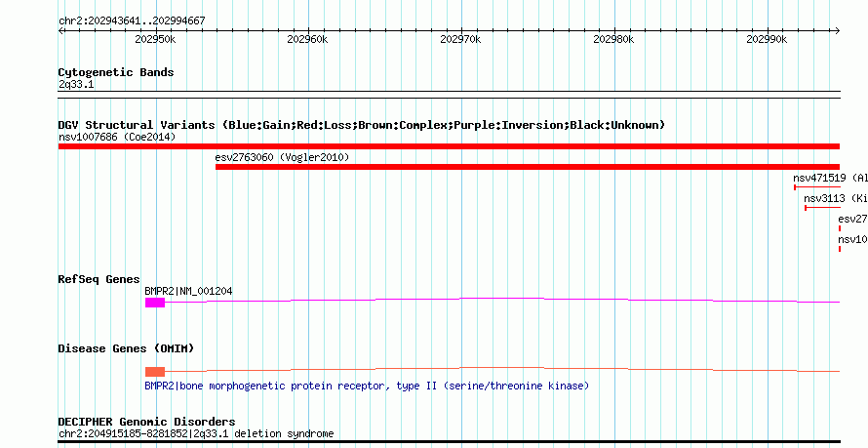Click the red nsv1007686 loss bar
Image resolution: width=868 pixels, height=448 pixels.
pyautogui.click(x=449, y=146)
